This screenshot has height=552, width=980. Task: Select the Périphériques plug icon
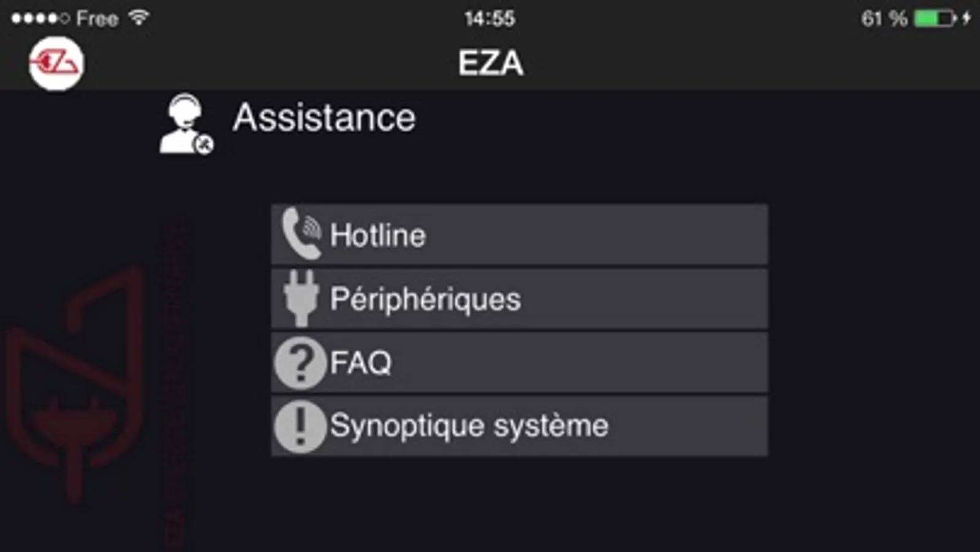point(301,298)
